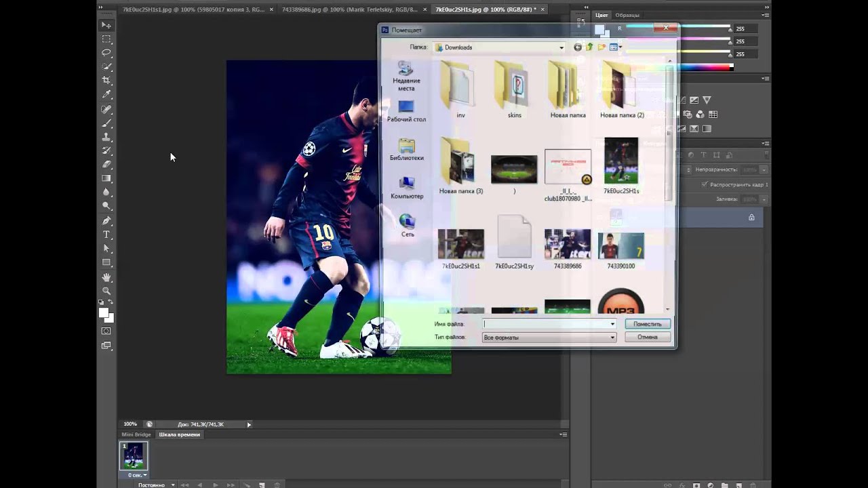Click the layer lock icon
Screen dimensions: 868x488
click(751, 218)
